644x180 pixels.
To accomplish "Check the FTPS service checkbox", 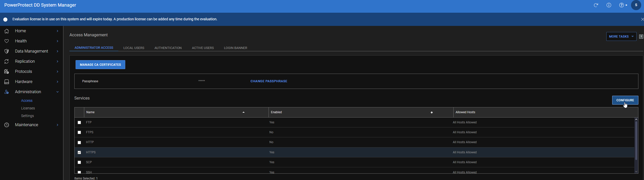I will tap(79, 133).
